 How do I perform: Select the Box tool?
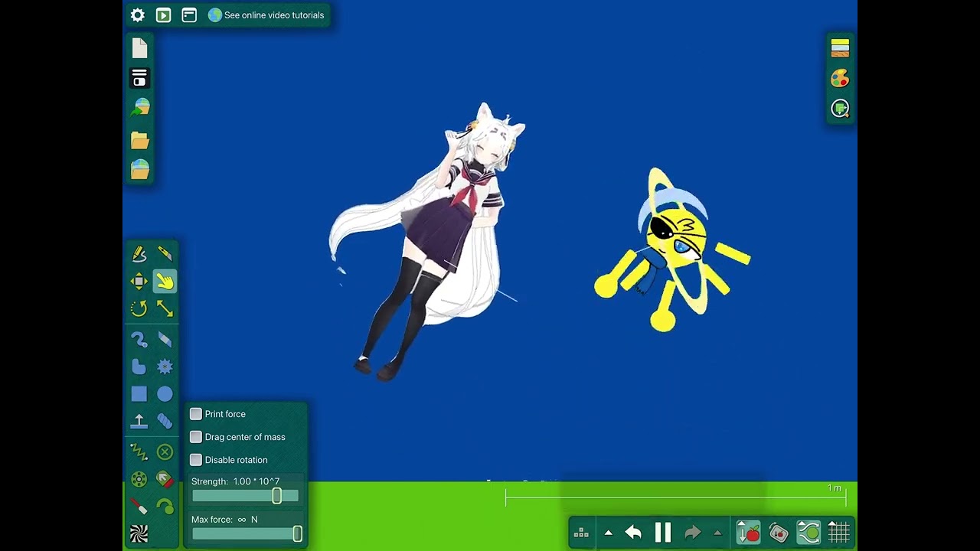[x=139, y=394]
